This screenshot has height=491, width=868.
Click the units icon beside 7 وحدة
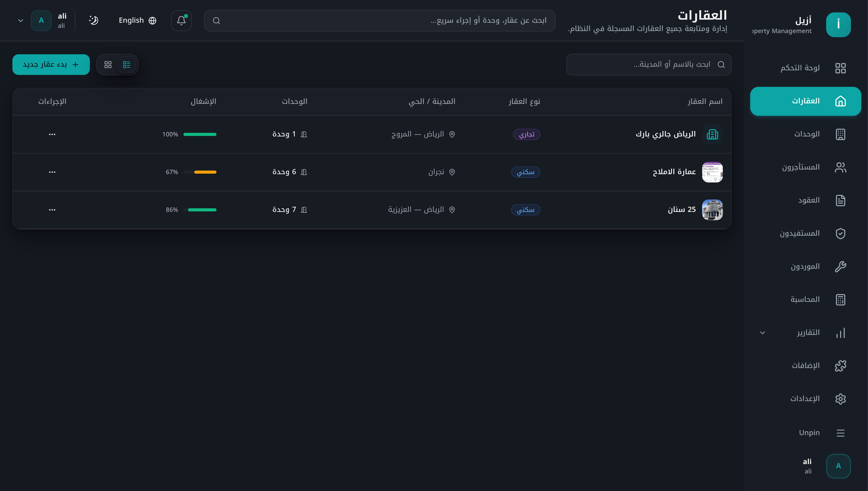click(304, 210)
